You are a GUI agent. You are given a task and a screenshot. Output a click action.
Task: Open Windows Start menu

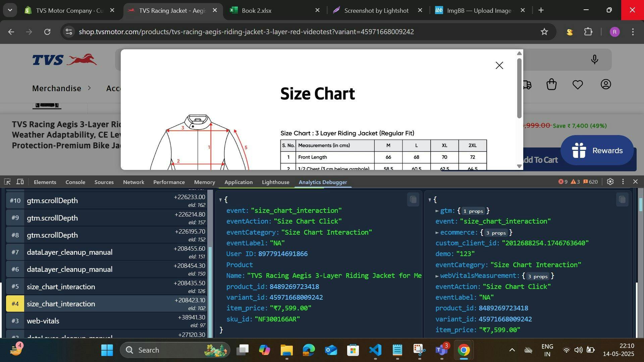point(107,350)
